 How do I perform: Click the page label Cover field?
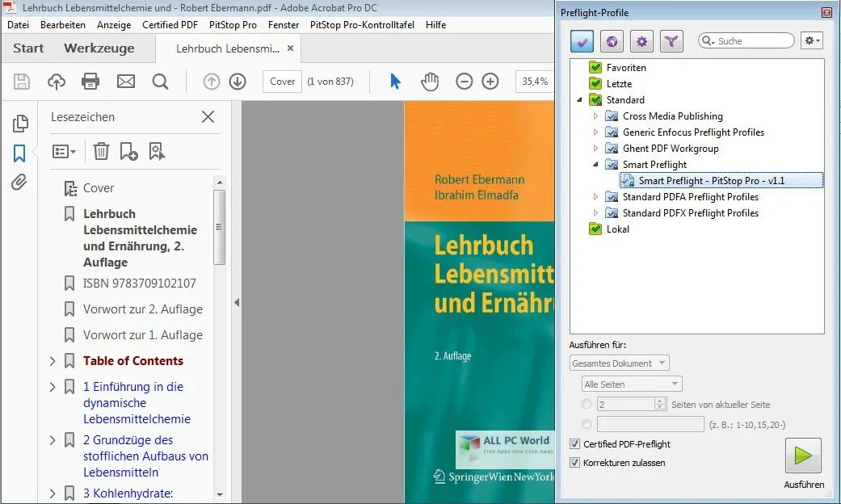pyautogui.click(x=282, y=82)
